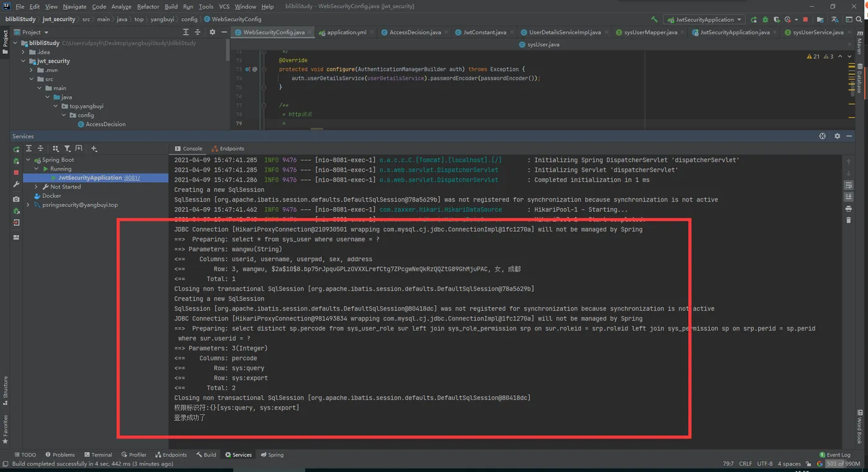Open Project Structure from the toolbar icon

pos(820,20)
